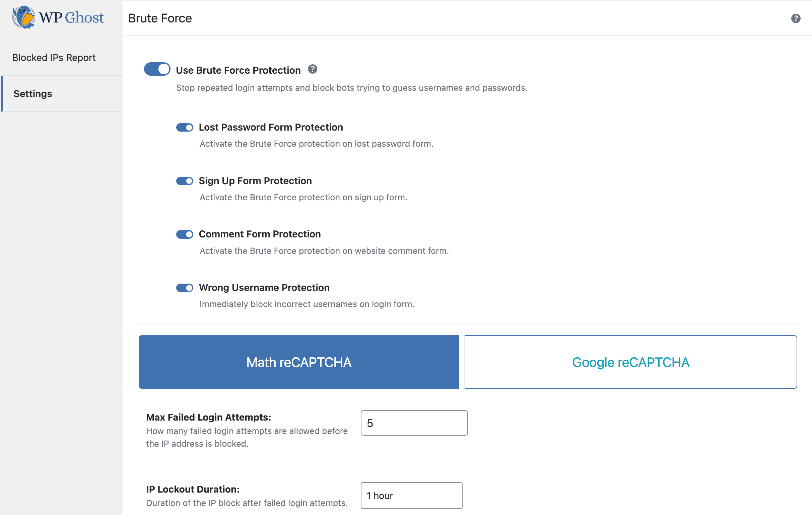
Task: Switch to Google reCAPTCHA
Action: point(630,362)
